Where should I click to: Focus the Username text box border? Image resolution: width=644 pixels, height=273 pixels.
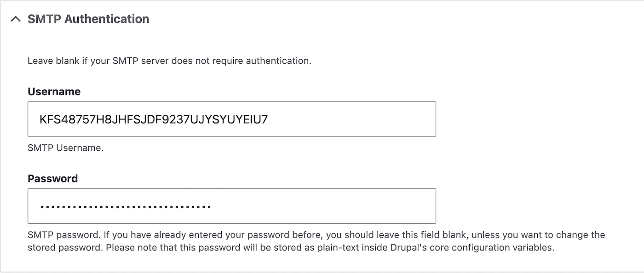231,102
